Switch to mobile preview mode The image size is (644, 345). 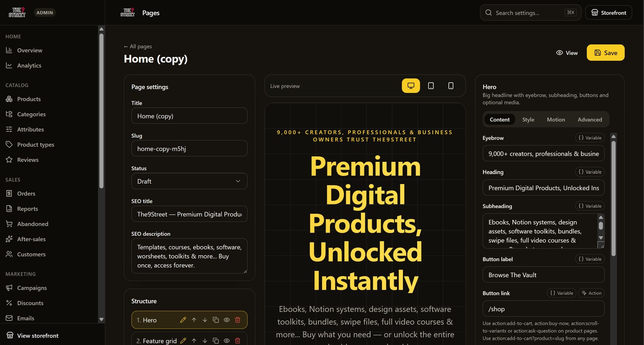[x=451, y=86]
